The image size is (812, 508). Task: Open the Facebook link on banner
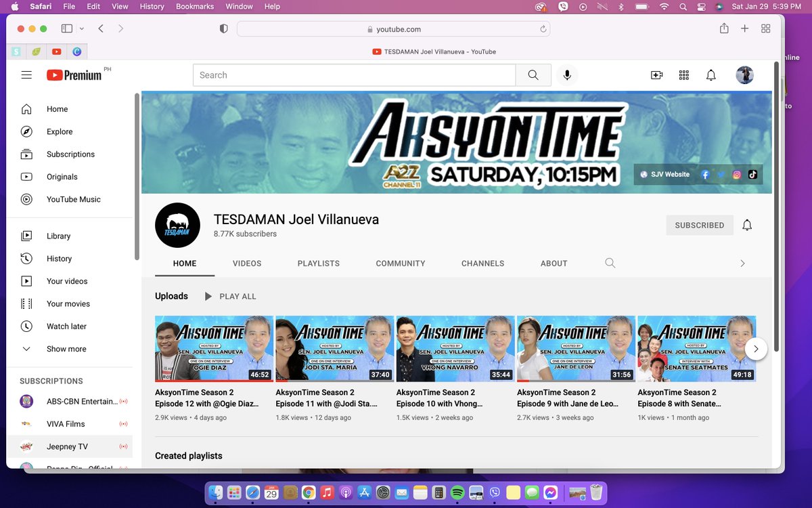pyautogui.click(x=705, y=174)
